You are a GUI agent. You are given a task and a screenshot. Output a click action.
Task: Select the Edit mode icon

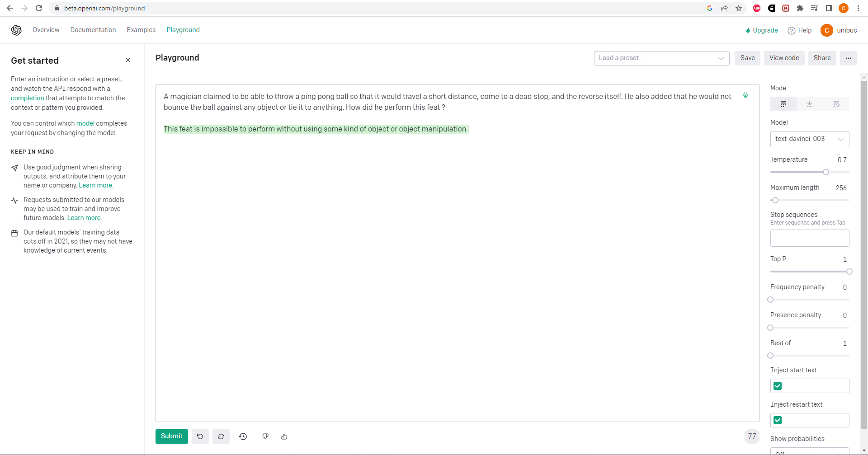(x=836, y=104)
